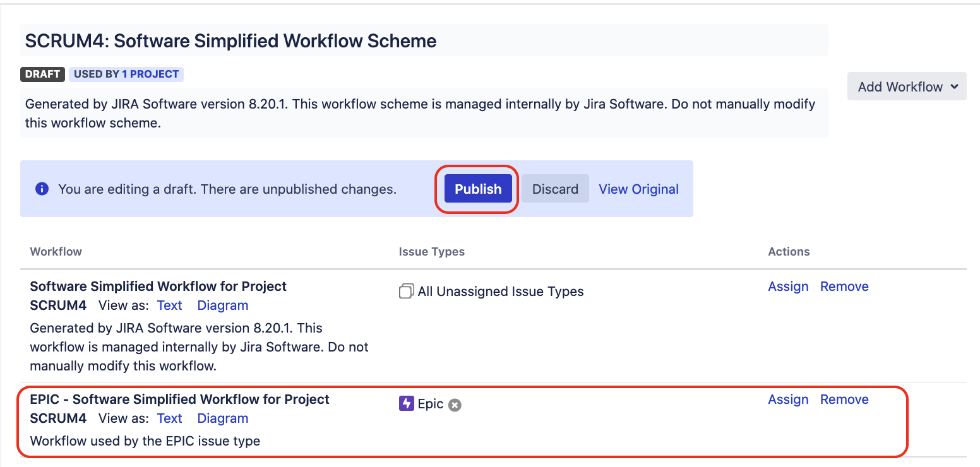Assign issue types to Software Simplified Workflow
This screenshot has width=980, height=467.
pyautogui.click(x=788, y=287)
